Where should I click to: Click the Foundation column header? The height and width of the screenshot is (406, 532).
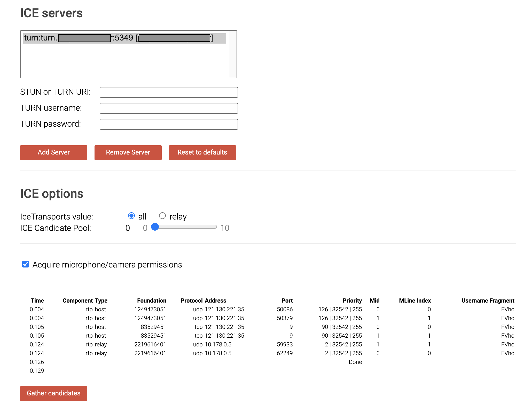[x=152, y=301]
